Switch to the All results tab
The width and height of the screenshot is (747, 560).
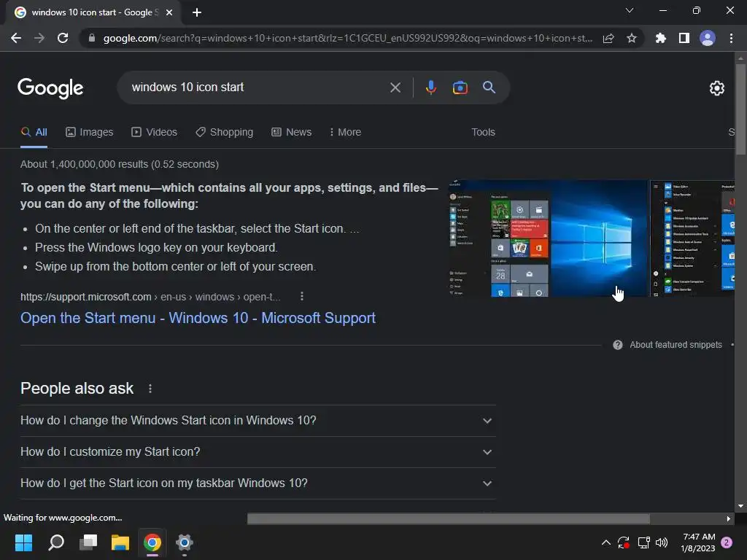[34, 133]
